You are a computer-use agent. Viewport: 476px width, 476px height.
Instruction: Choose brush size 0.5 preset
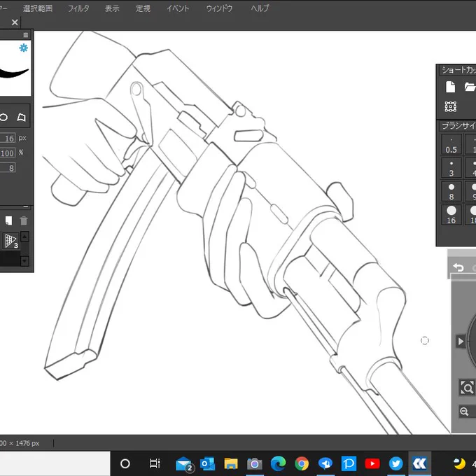[451, 145]
